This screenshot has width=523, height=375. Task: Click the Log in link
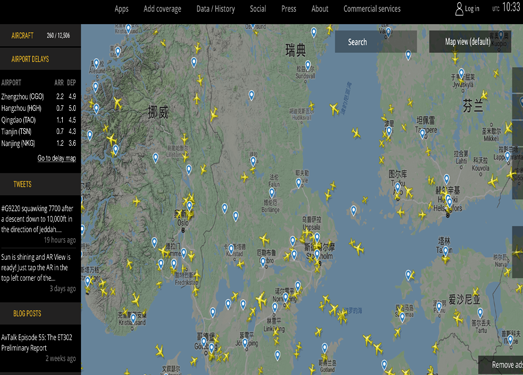472,9
